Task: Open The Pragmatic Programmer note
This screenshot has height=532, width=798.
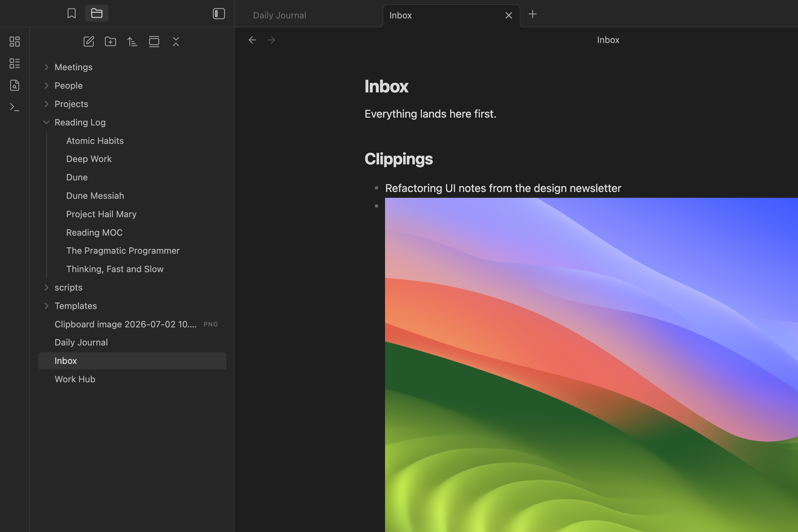Action: 138,251
